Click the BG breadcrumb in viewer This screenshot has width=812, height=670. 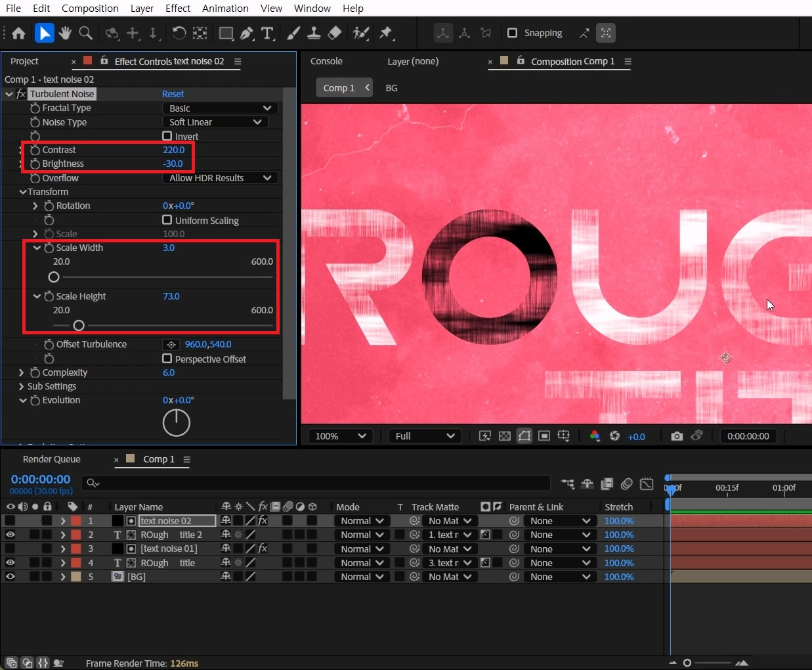point(391,88)
